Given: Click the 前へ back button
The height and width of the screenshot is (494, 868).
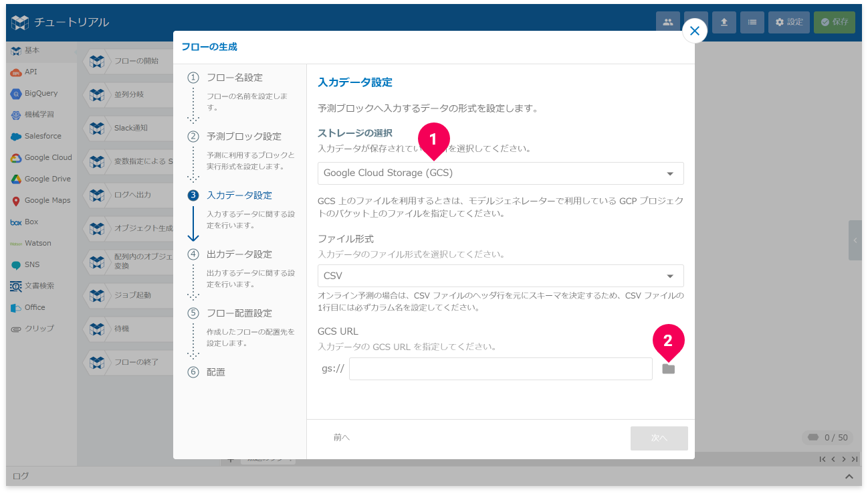Looking at the screenshot, I should 342,438.
